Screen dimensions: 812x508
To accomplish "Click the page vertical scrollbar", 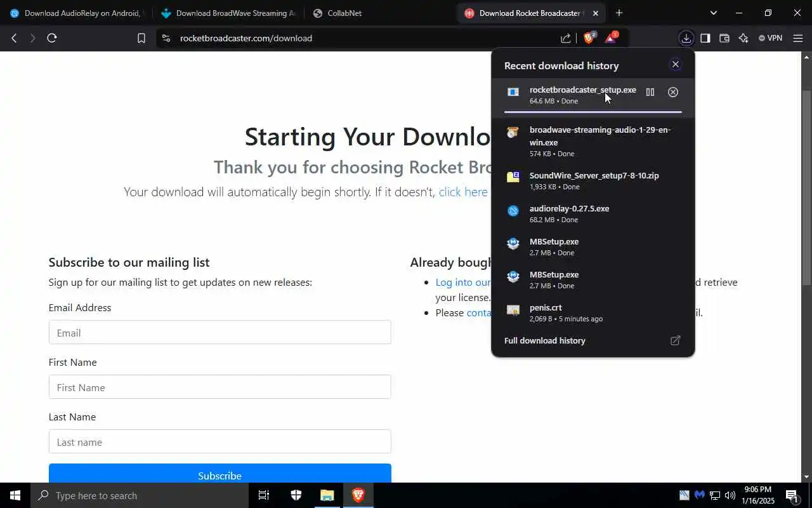I will (806, 187).
